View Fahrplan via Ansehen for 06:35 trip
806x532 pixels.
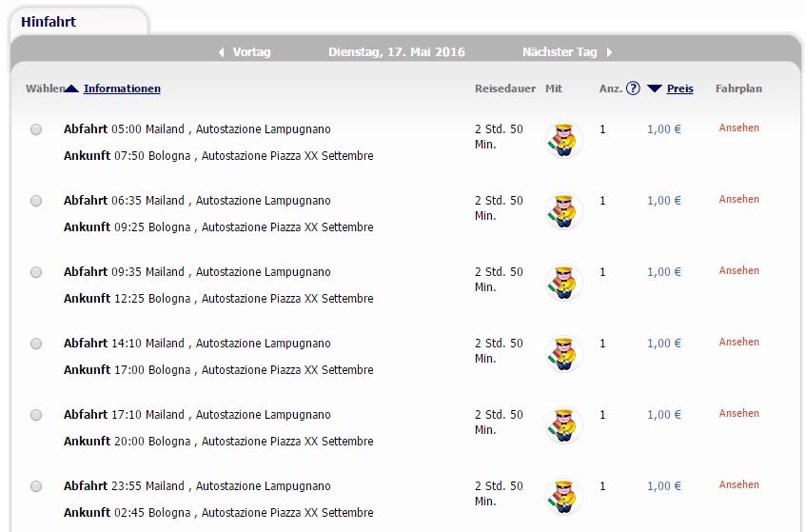[738, 199]
